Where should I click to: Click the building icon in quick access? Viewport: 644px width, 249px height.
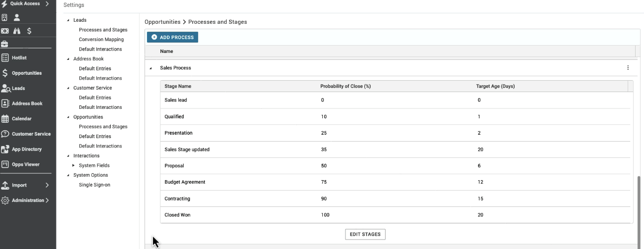(5, 17)
